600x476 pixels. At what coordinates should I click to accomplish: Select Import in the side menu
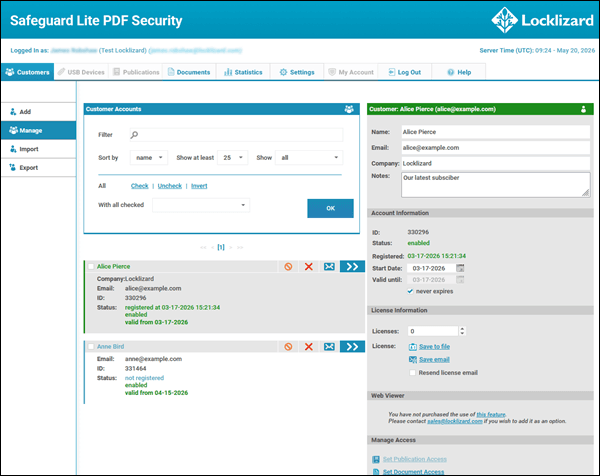point(38,149)
